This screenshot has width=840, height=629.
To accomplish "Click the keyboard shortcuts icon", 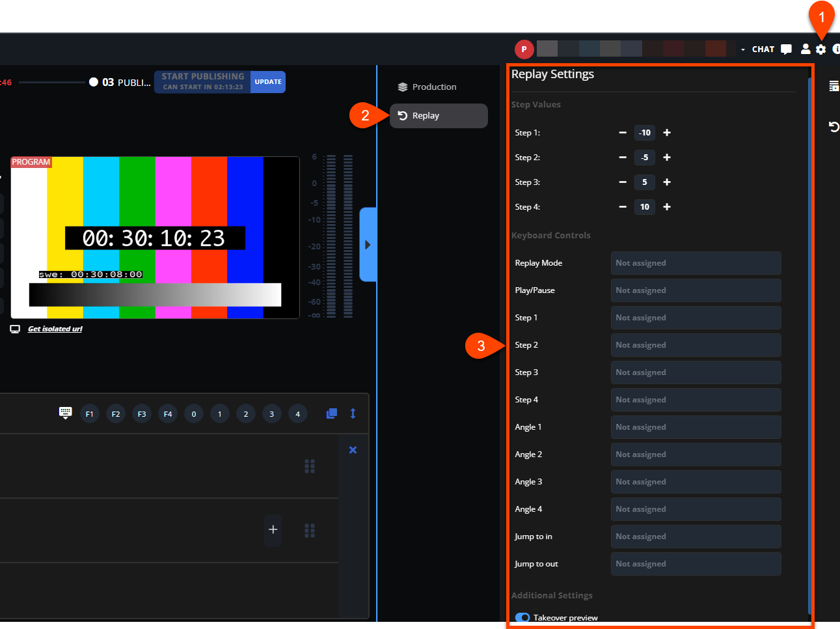I will tap(65, 413).
